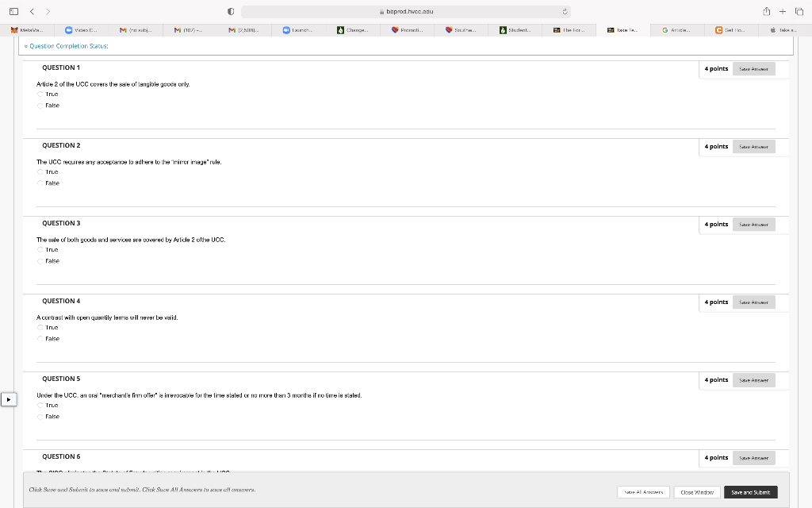Click Question 5 merchant's firm offer text
Screen dimensions: 812x508
click(199, 395)
